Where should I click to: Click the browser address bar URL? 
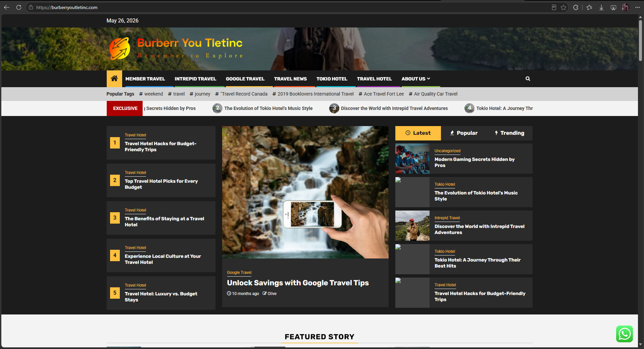67,7
